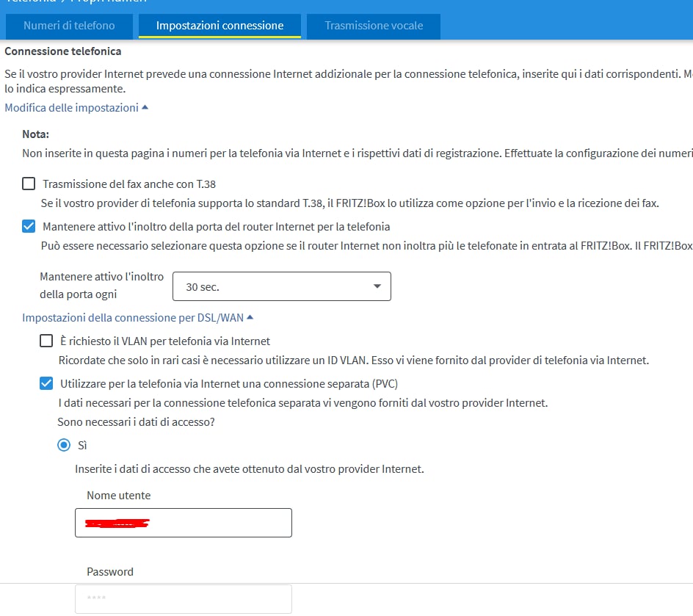693x616 pixels.
Task: Enable Trasmissione del fax anche con T.38
Action: click(29, 184)
